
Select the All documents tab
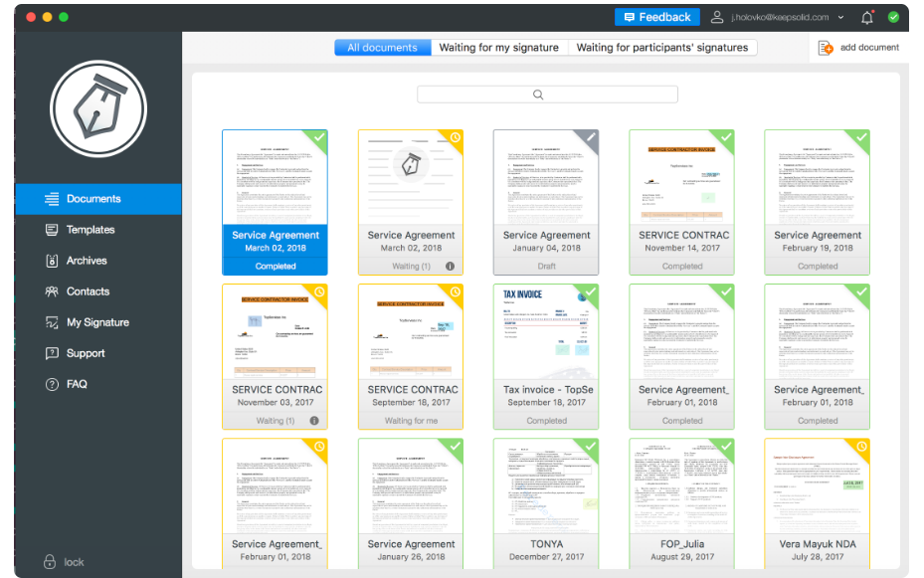click(383, 48)
